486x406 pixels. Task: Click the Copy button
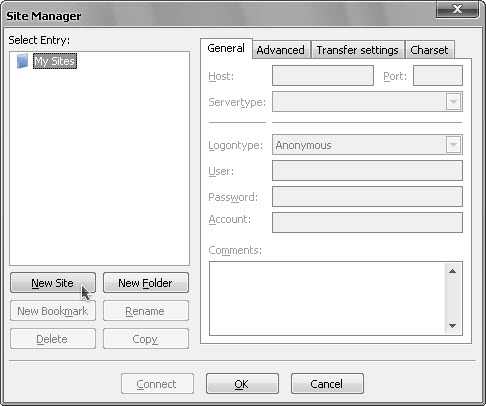click(146, 339)
